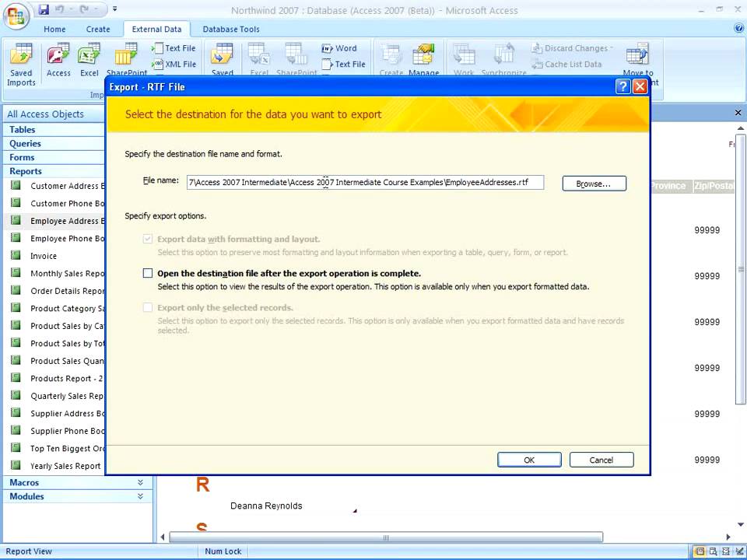
Task: Export to Excel icon
Action: point(259,60)
